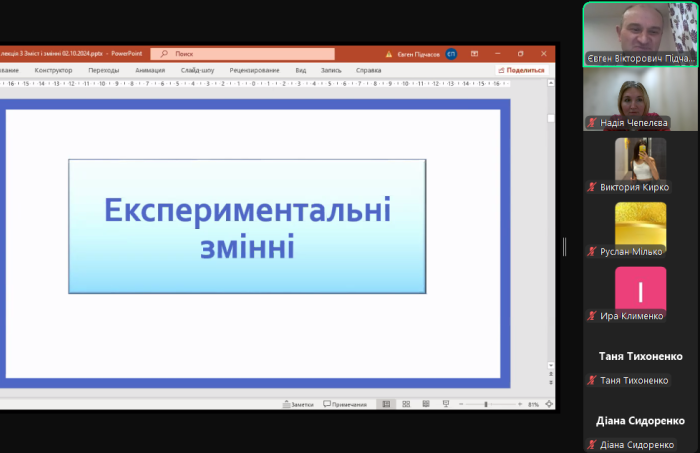The width and height of the screenshot is (700, 453).
Task: Click the 81% zoom level value
Action: 533,404
